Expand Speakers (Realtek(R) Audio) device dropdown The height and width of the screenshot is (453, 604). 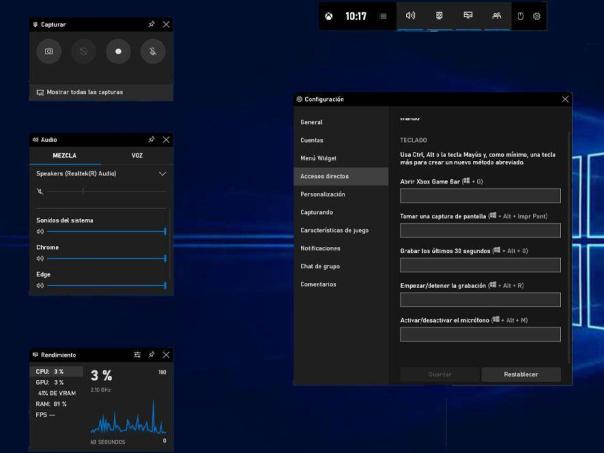[162, 173]
